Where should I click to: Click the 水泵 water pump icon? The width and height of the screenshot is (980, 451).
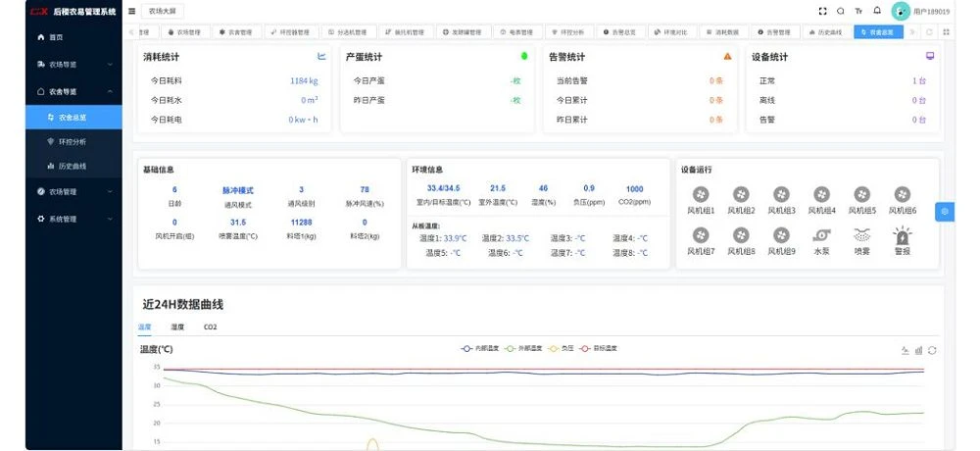point(821,235)
